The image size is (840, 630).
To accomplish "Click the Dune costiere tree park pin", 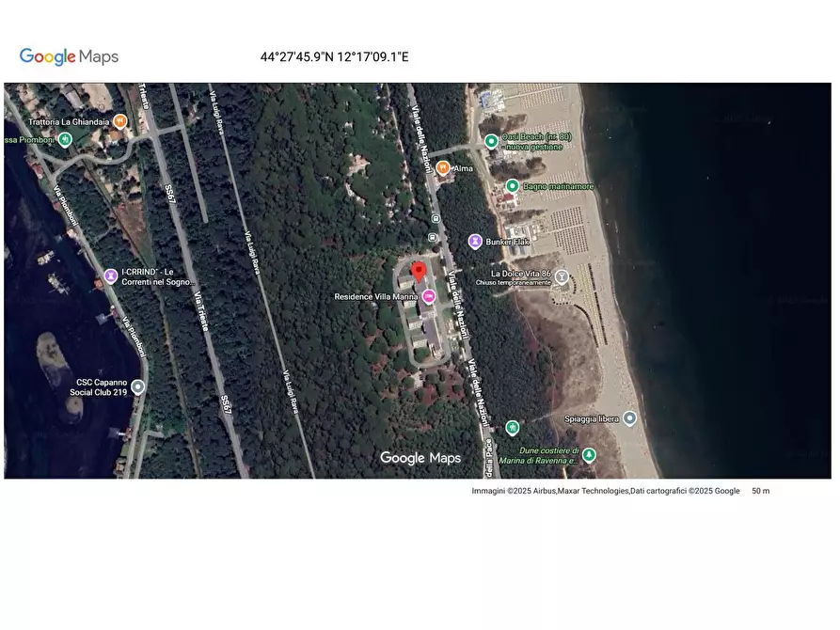I will click(589, 455).
